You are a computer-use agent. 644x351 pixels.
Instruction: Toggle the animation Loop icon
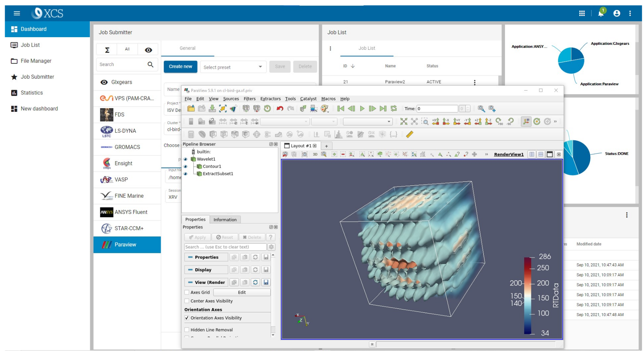394,109
